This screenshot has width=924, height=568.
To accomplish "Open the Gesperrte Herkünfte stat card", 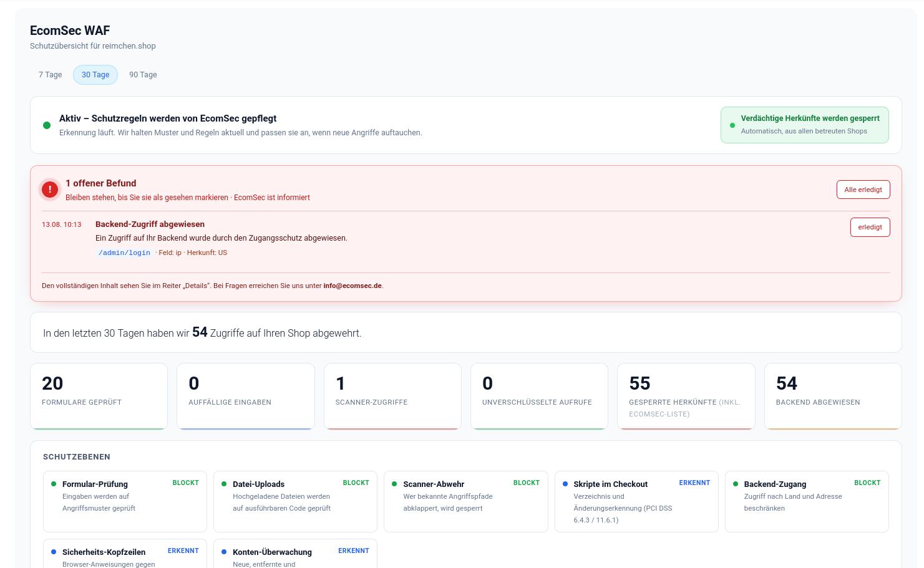I will [x=686, y=397].
